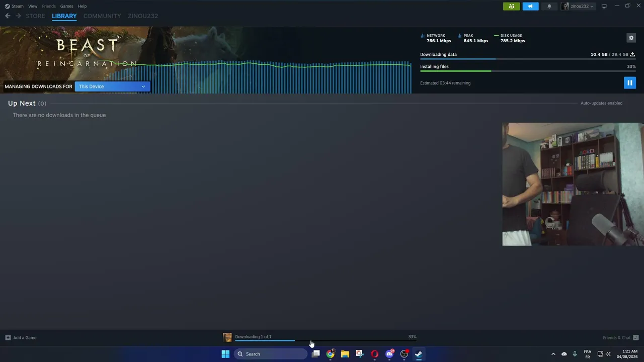Open the blue announcements megaphone button

(530, 6)
